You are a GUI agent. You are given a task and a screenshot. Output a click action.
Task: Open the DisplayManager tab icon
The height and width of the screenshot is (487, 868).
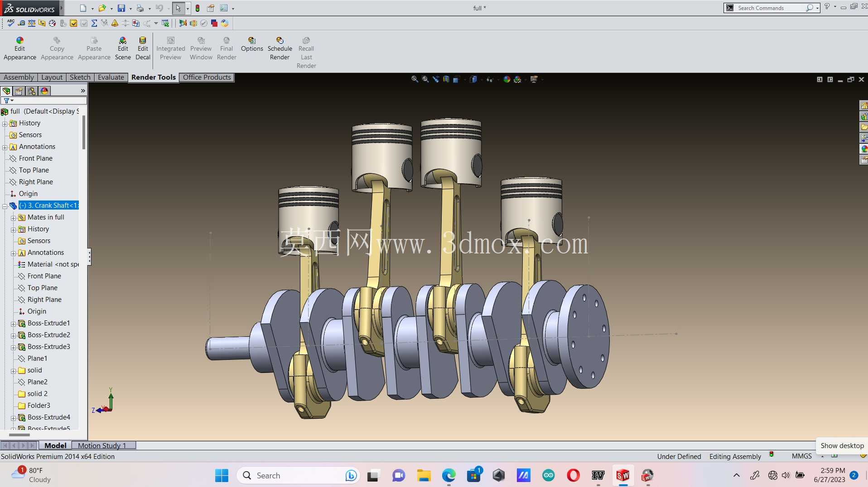[44, 91]
